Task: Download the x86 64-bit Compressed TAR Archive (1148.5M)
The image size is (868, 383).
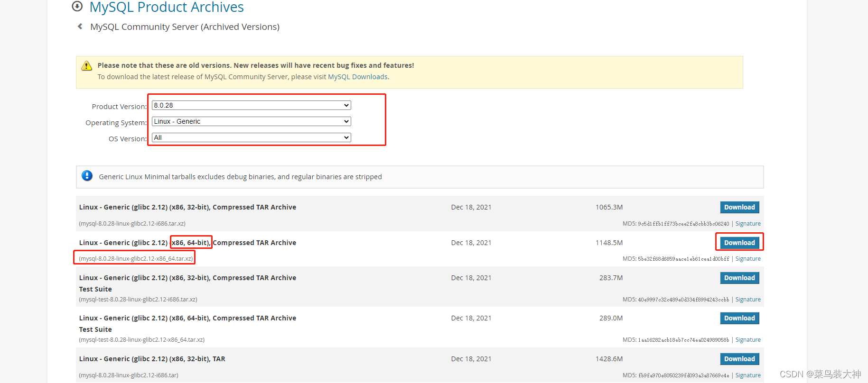Action: click(x=739, y=243)
